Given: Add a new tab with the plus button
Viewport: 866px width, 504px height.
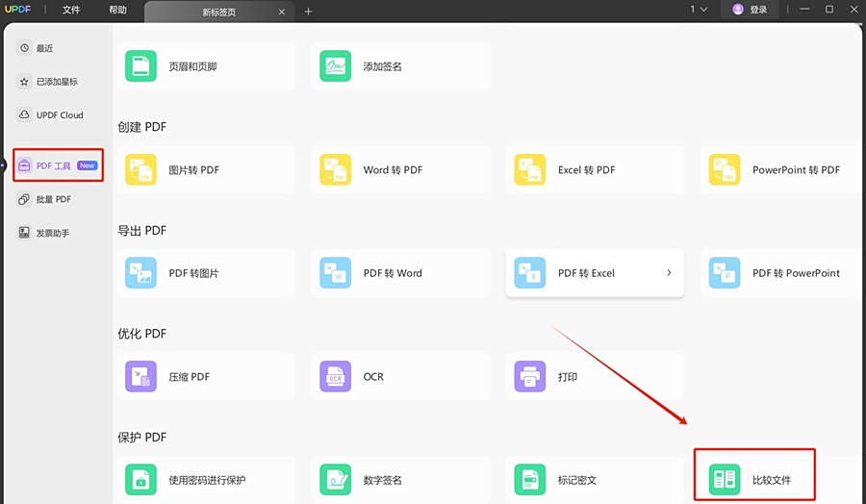Looking at the screenshot, I should coord(308,12).
